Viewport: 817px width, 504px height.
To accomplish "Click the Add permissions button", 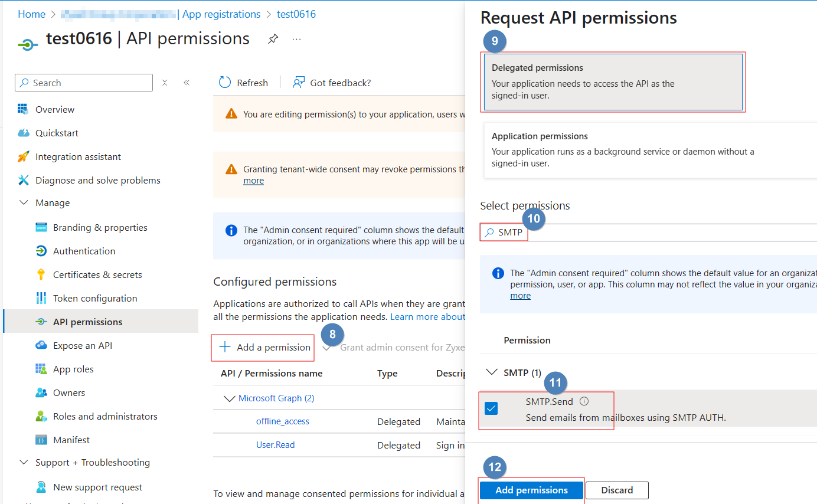I will click(x=531, y=490).
